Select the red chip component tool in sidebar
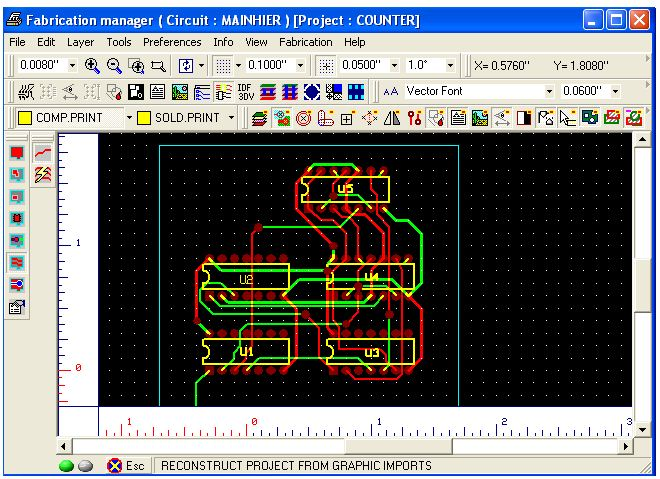Viewport: 660px width, 479px height. [17, 218]
